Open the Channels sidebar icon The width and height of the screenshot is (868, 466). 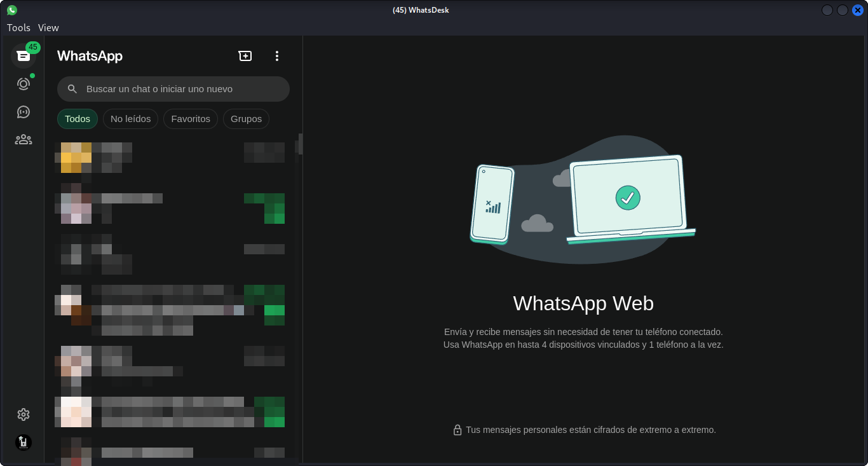pos(24,112)
